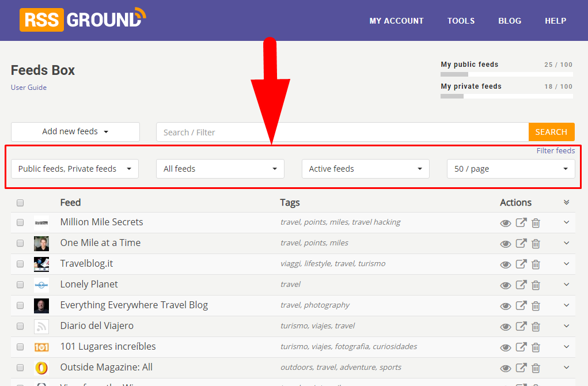Open Million Mile Secrets feed in new window
Viewport: 588px width, 386px height.
coord(521,222)
